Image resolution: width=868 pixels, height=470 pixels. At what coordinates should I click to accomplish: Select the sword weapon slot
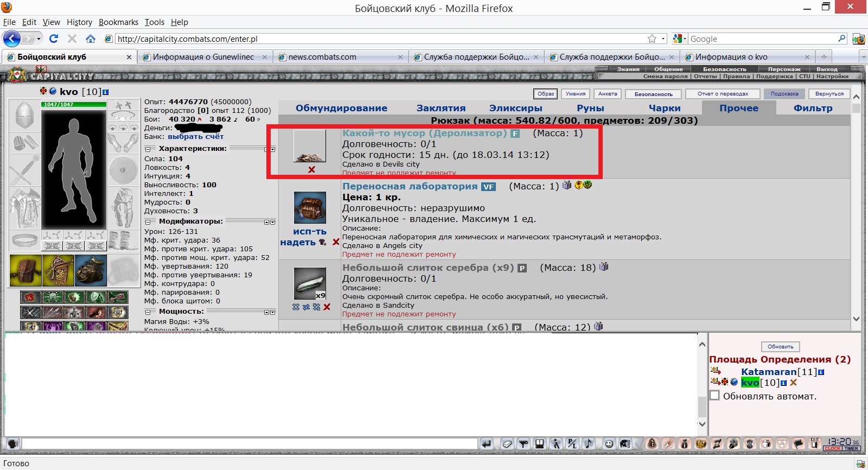click(x=24, y=170)
